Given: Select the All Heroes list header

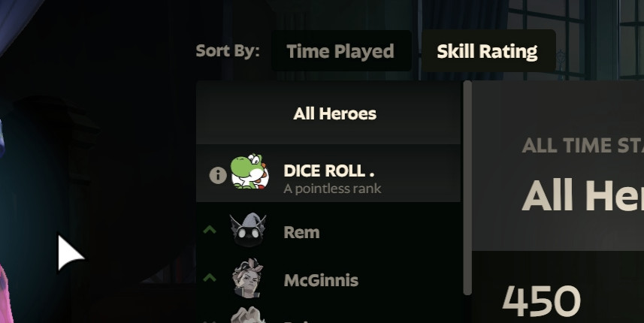Looking at the screenshot, I should [328, 113].
